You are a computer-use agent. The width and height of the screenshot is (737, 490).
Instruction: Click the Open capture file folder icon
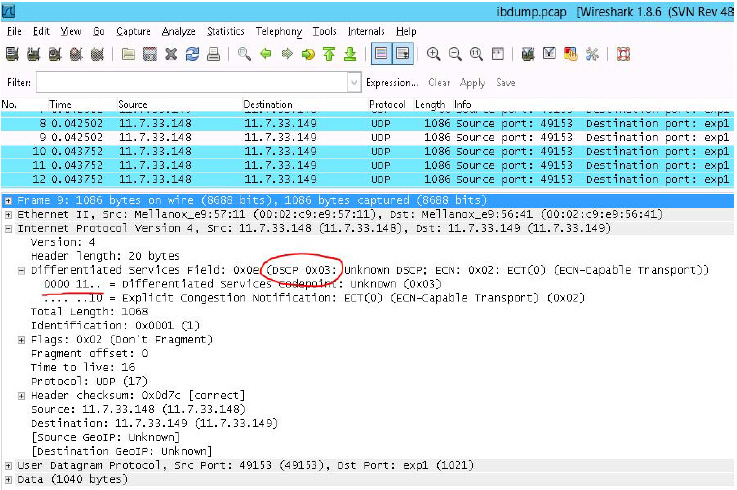click(129, 54)
